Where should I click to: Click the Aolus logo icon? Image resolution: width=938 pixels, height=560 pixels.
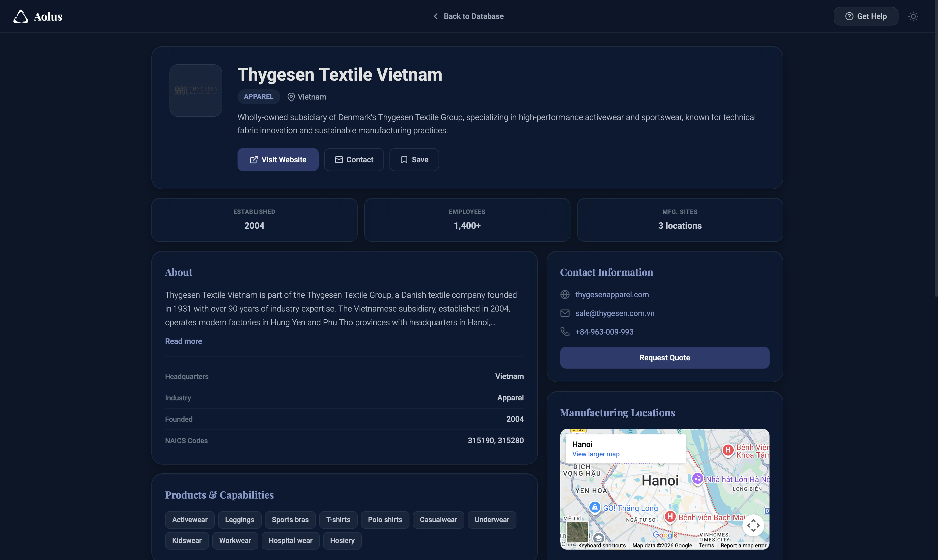tap(21, 16)
